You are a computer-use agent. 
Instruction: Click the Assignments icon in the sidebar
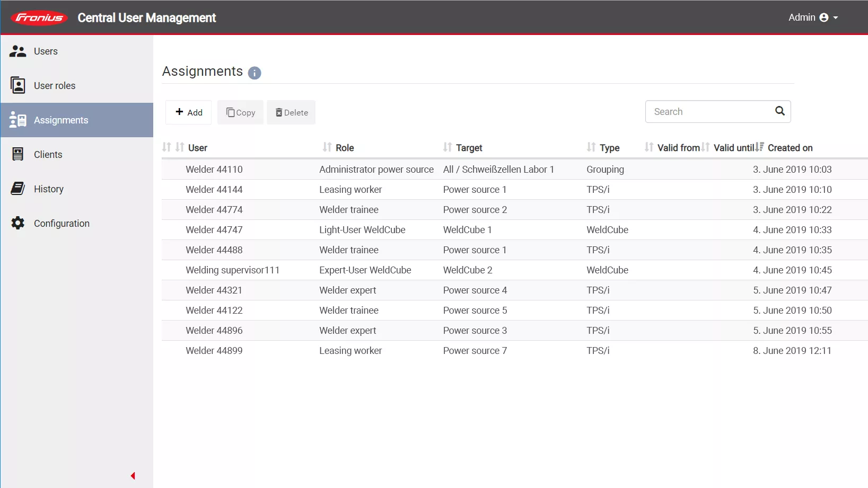coord(17,120)
